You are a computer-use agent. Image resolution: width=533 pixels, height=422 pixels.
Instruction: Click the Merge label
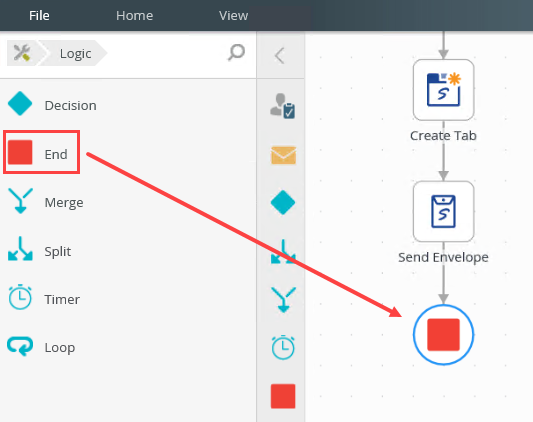tap(64, 203)
